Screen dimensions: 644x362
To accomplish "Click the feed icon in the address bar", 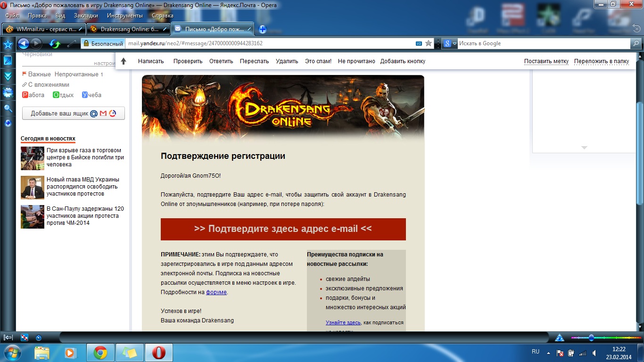I will pyautogui.click(x=419, y=43).
